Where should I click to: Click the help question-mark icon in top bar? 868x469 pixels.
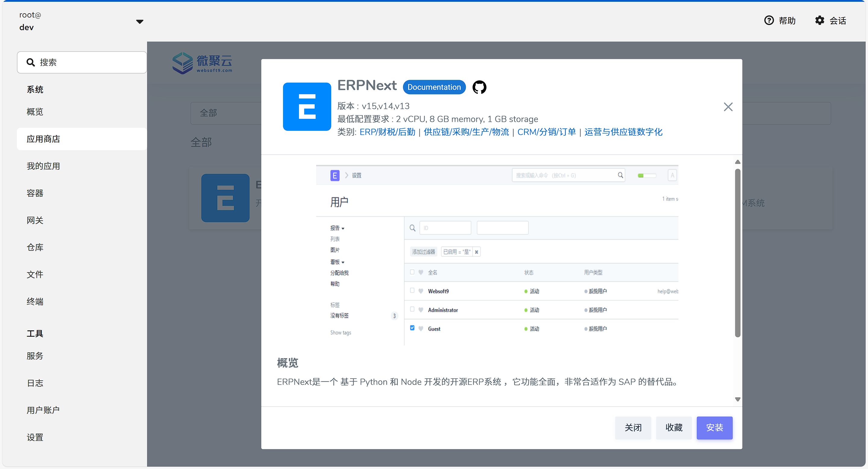point(769,20)
